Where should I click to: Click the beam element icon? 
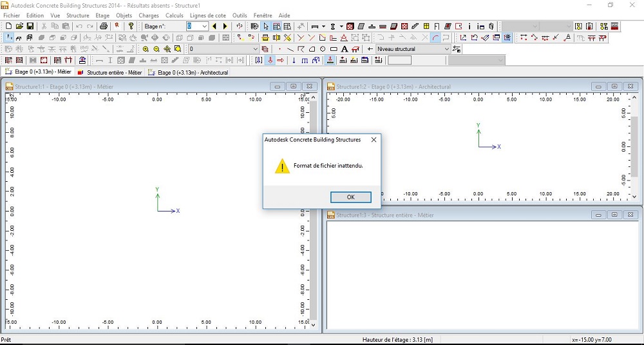click(x=315, y=26)
